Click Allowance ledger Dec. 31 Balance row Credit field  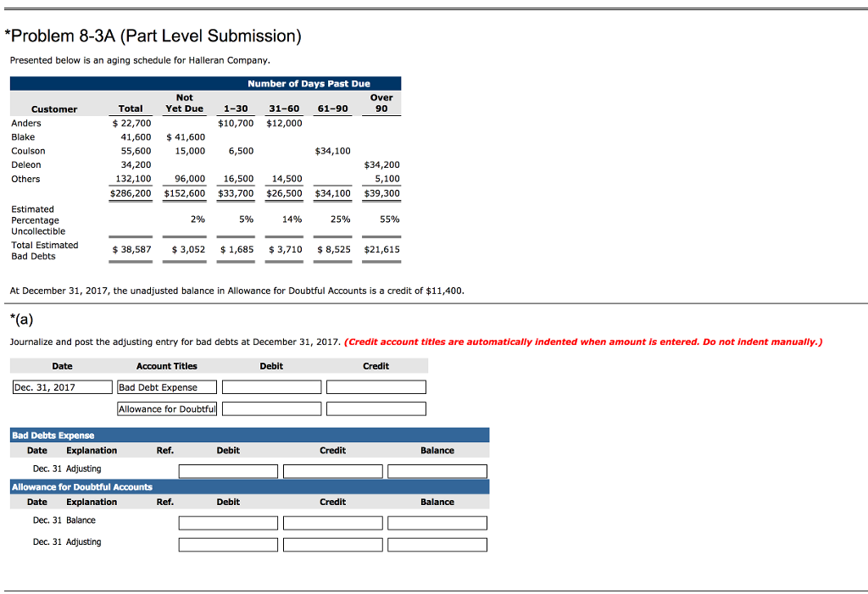point(332,523)
